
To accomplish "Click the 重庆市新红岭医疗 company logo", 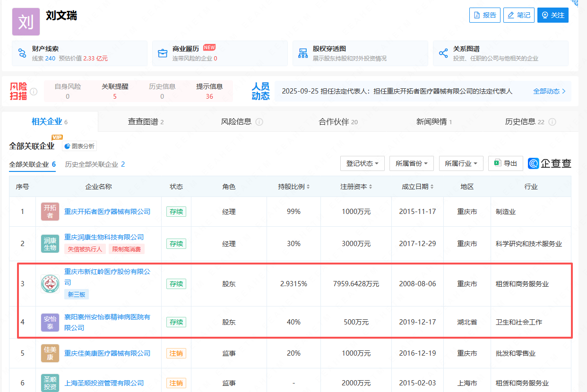I will pos(50,284).
